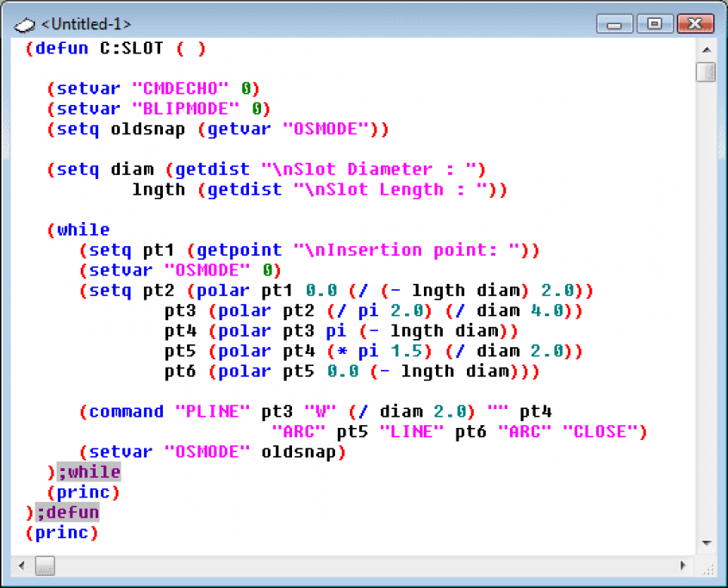Maximize the Untitled-1 editor window
Image resolution: width=728 pixels, height=588 pixels.
coord(655,23)
